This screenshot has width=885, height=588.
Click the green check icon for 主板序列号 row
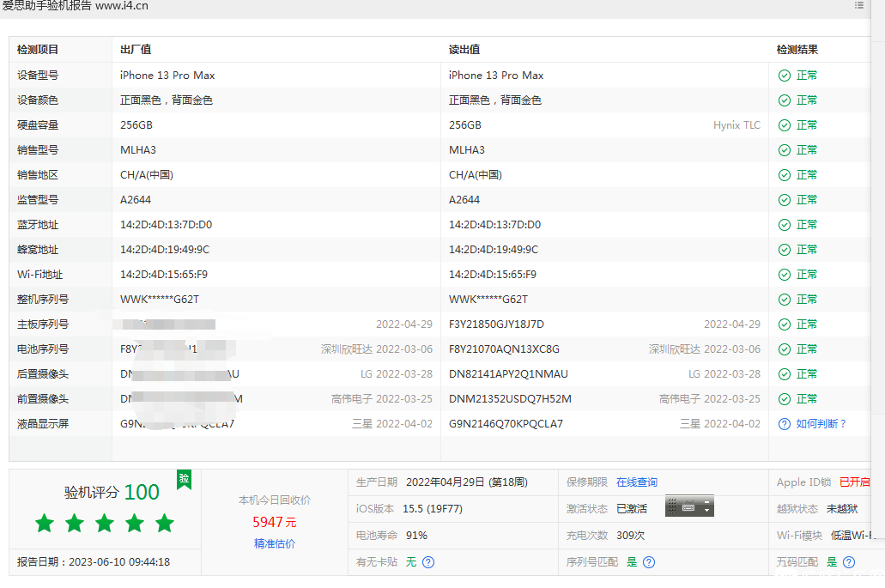tap(785, 324)
